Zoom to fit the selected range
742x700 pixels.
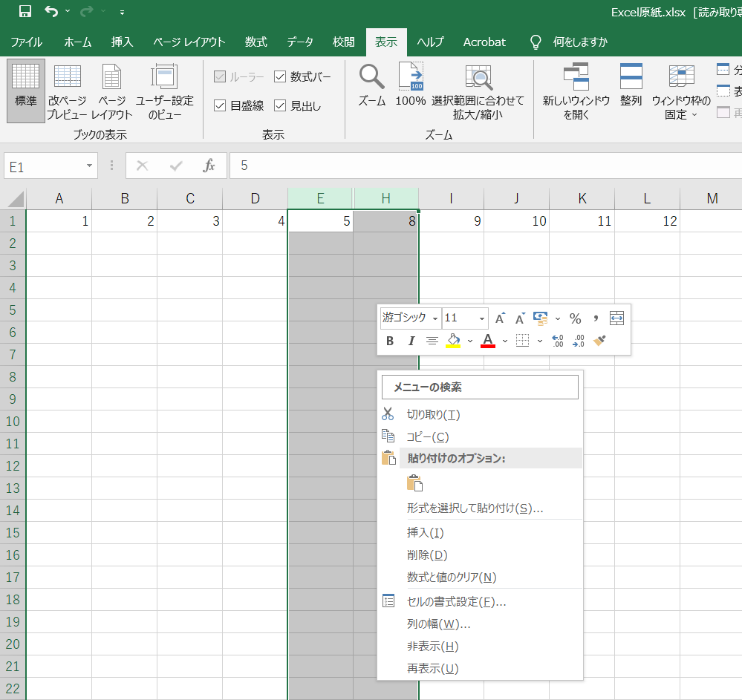click(x=478, y=91)
